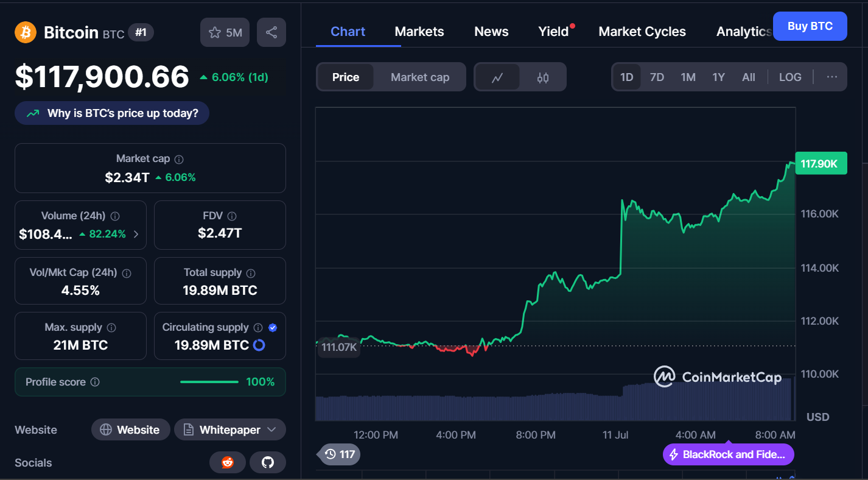868x480 pixels.
Task: Open the Website link button
Action: [x=130, y=430]
